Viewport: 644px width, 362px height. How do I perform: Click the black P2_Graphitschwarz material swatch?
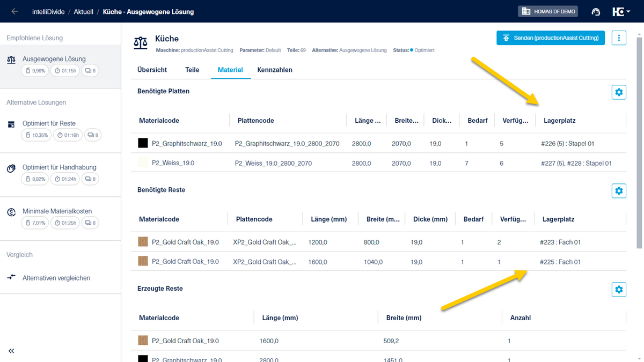(143, 143)
